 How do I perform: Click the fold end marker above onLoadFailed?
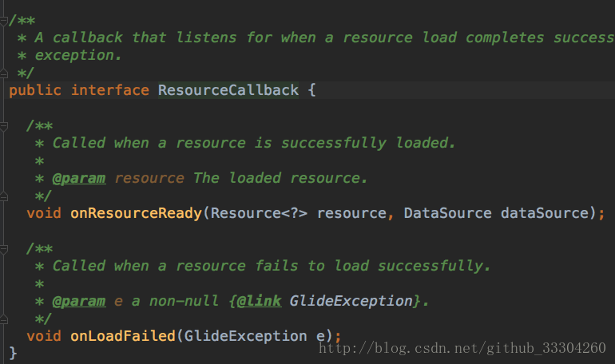pyautogui.click(x=4, y=318)
